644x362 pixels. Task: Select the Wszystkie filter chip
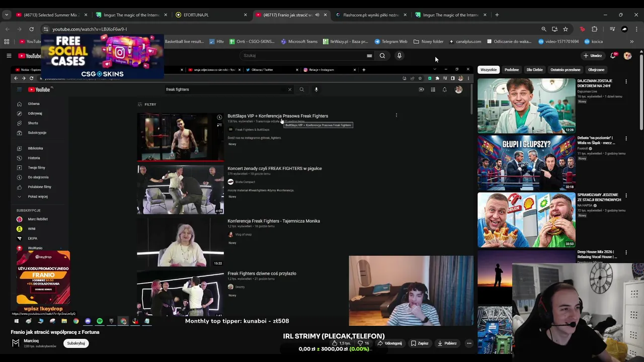click(x=489, y=70)
